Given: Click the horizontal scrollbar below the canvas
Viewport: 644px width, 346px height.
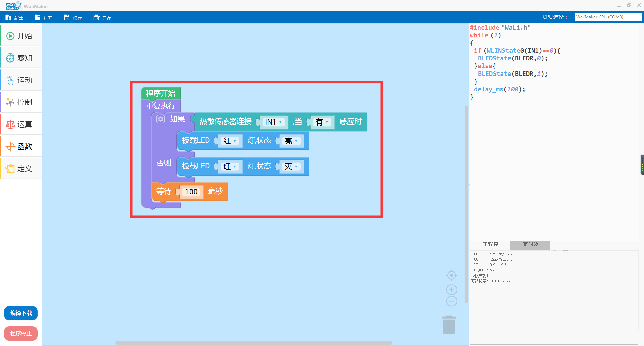Looking at the screenshot, I should (x=254, y=343).
